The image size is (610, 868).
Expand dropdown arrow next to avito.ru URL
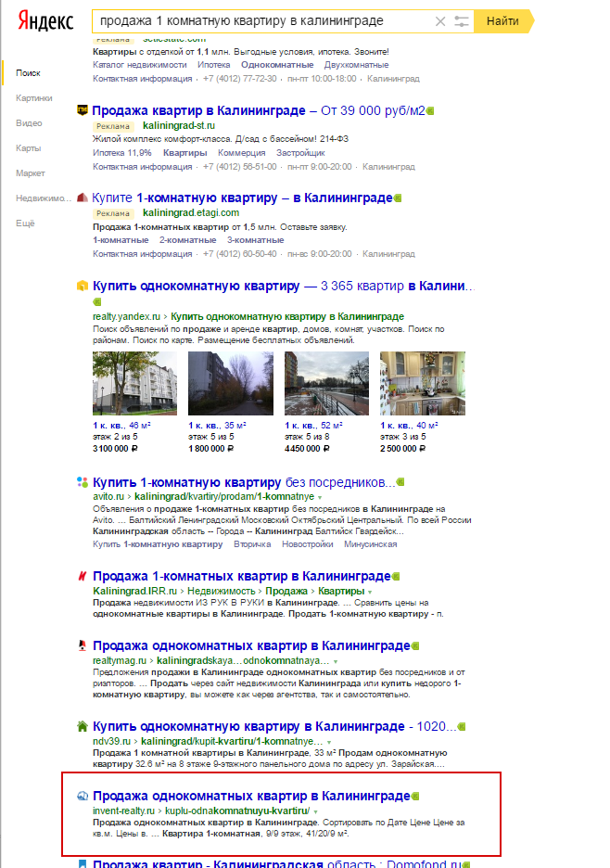[320, 498]
